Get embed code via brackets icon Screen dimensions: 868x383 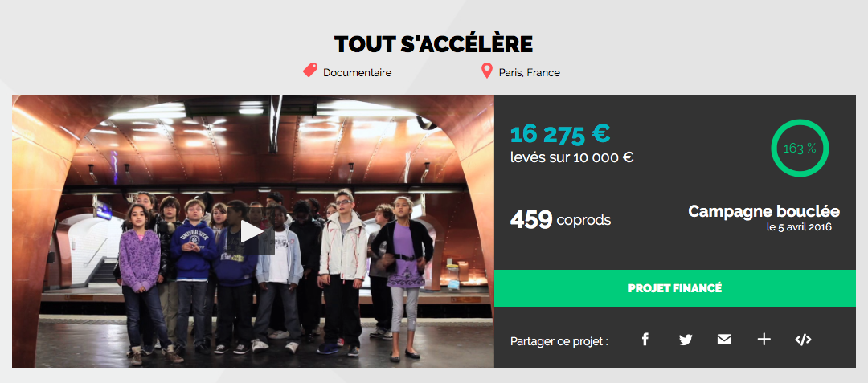pyautogui.click(x=803, y=340)
